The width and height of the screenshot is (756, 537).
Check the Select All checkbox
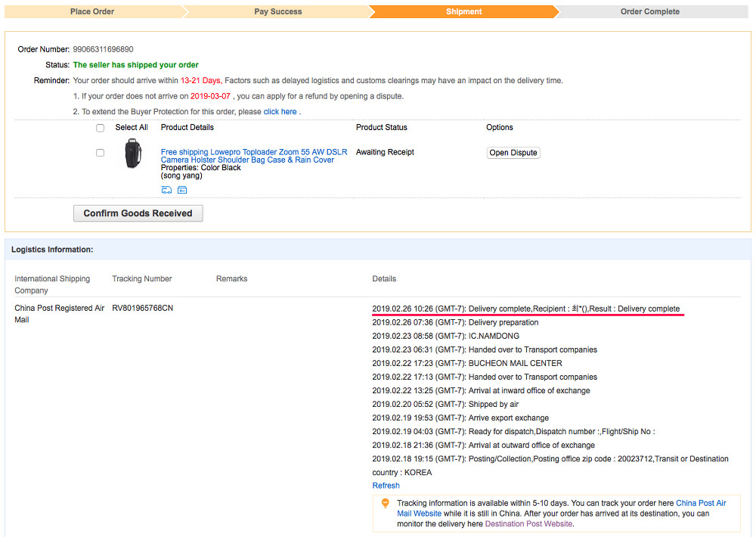pos(101,128)
